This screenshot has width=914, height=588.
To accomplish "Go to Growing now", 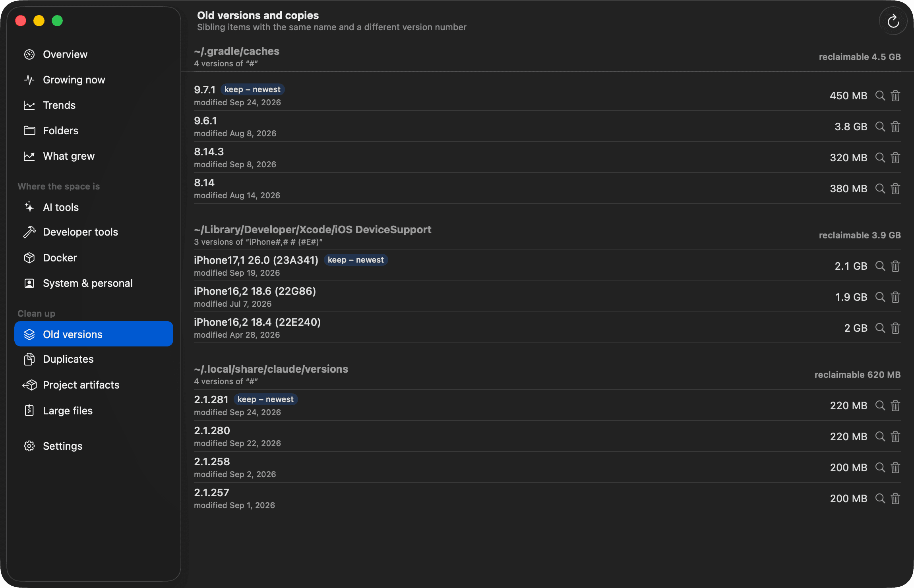I will [94, 80].
